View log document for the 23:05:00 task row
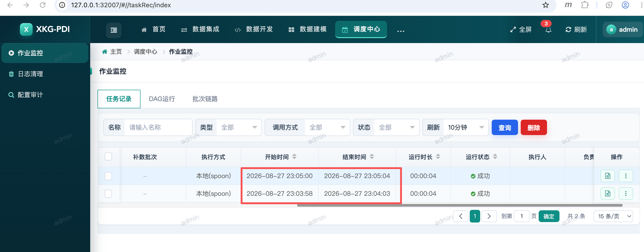Image resolution: width=644 pixels, height=252 pixels. [608, 176]
